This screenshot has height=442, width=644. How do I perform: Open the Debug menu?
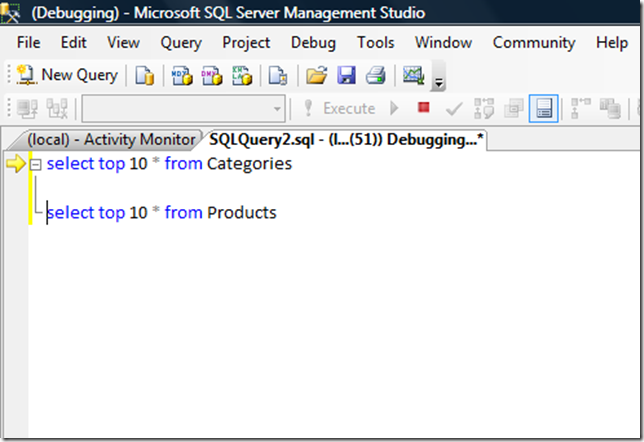pyautogui.click(x=313, y=43)
